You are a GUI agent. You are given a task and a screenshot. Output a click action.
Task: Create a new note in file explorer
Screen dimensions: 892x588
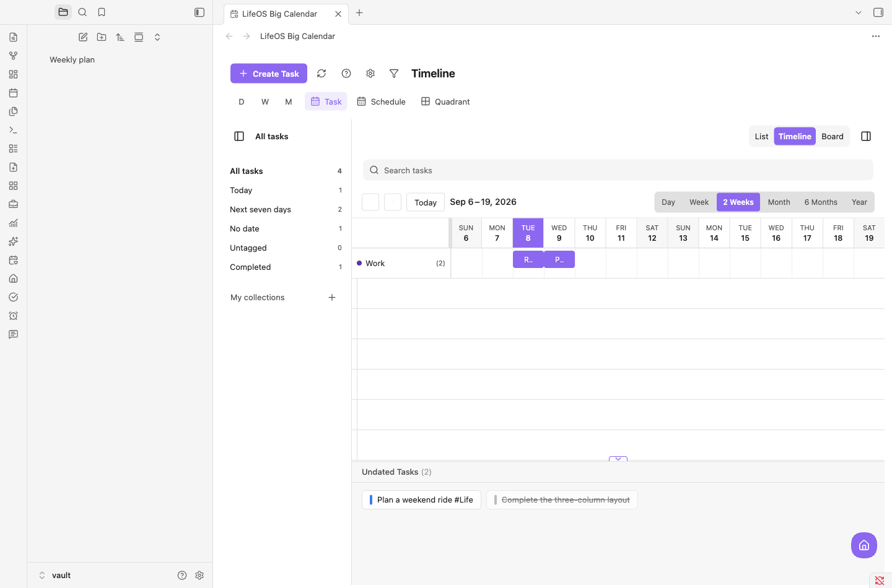point(83,37)
